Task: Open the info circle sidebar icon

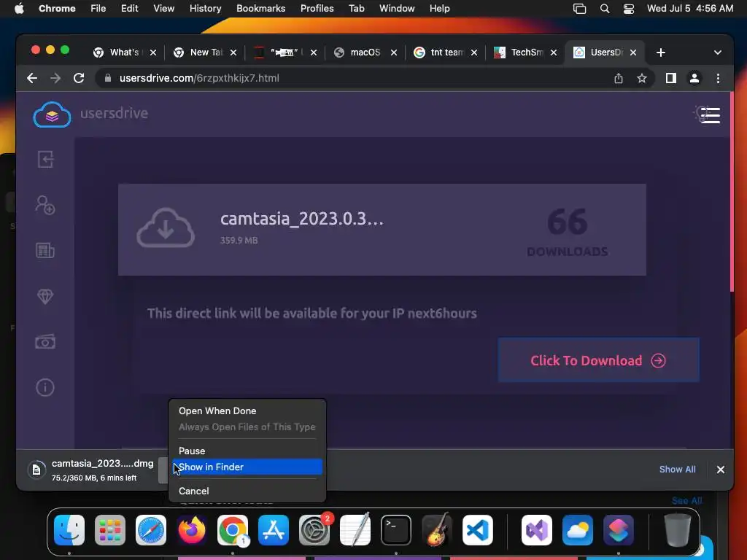Action: pyautogui.click(x=45, y=387)
